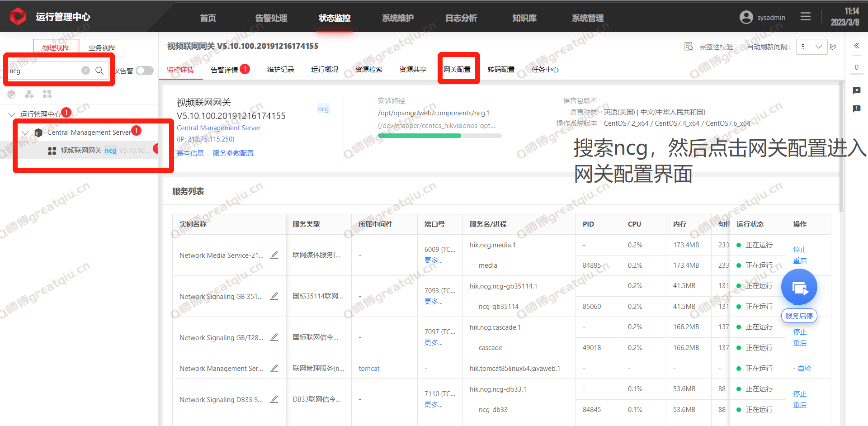Collapse the right side panel with « chevron

tap(857, 46)
